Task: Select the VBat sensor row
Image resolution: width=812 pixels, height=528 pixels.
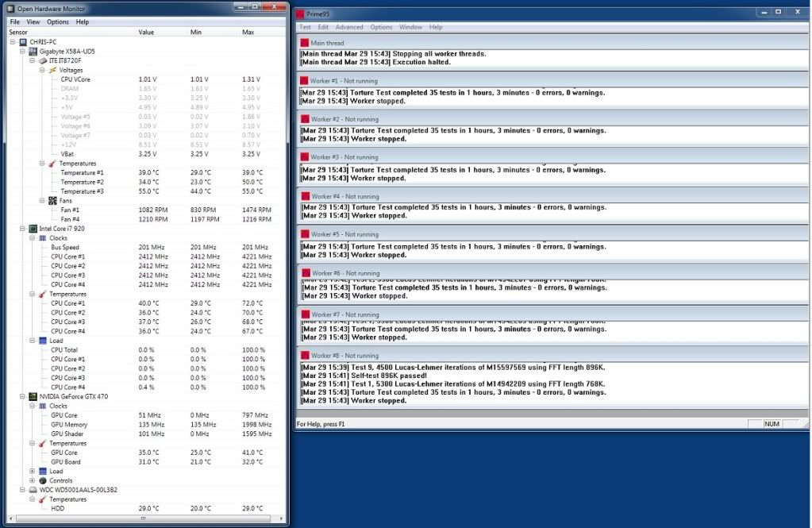Action: (147, 154)
